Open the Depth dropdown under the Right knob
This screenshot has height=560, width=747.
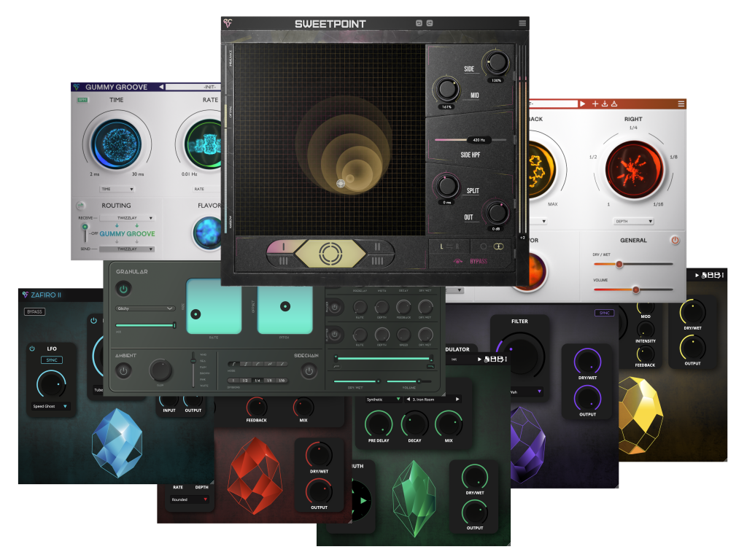pos(634,222)
